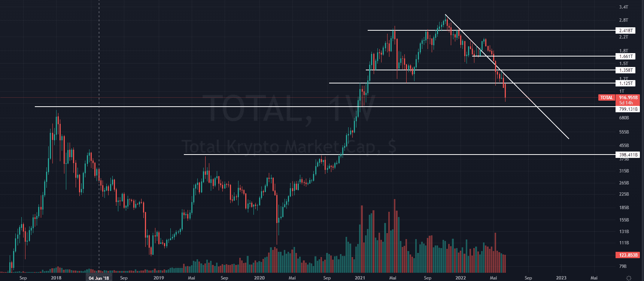Select the 1.661T horizontal line label
The height and width of the screenshot is (281, 644).
[626, 56]
